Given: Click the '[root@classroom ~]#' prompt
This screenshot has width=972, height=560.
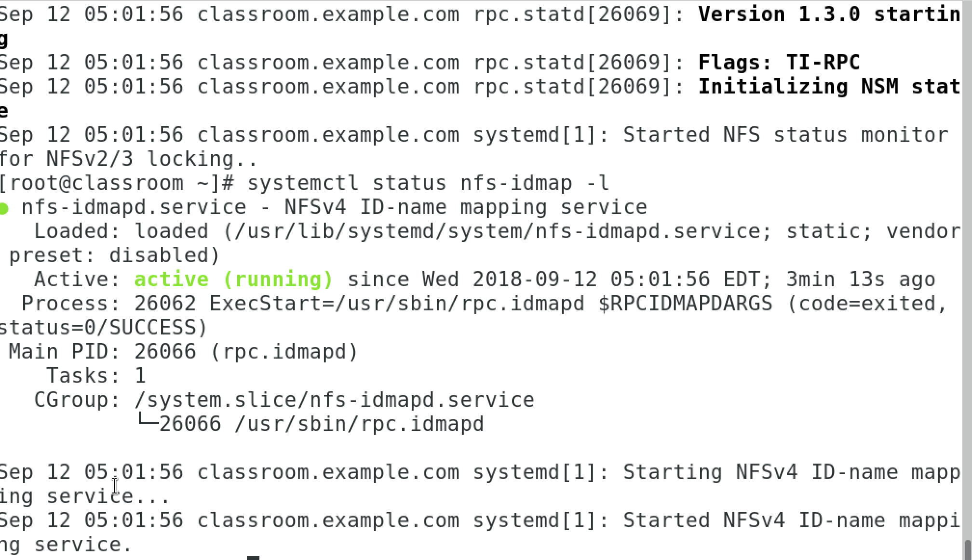Looking at the screenshot, I should point(116,183).
